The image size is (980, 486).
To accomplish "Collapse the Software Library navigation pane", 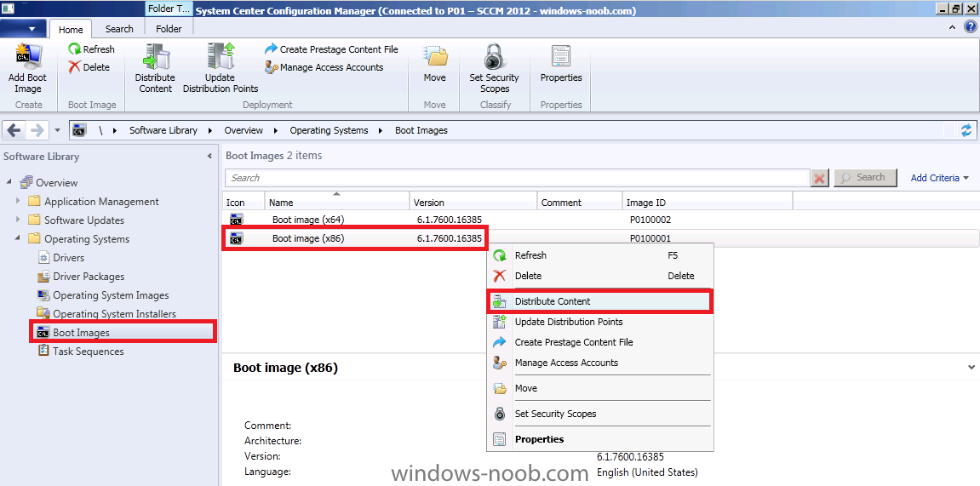I will pyautogui.click(x=209, y=156).
